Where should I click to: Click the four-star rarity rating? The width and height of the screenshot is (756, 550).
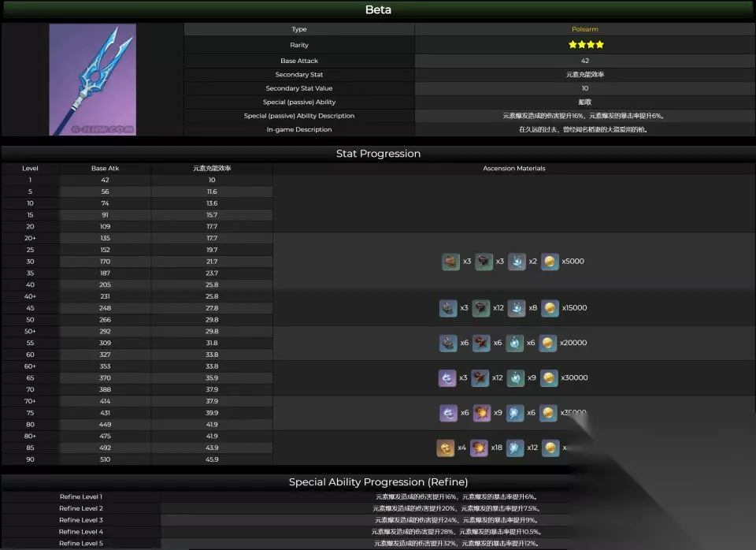pyautogui.click(x=586, y=44)
